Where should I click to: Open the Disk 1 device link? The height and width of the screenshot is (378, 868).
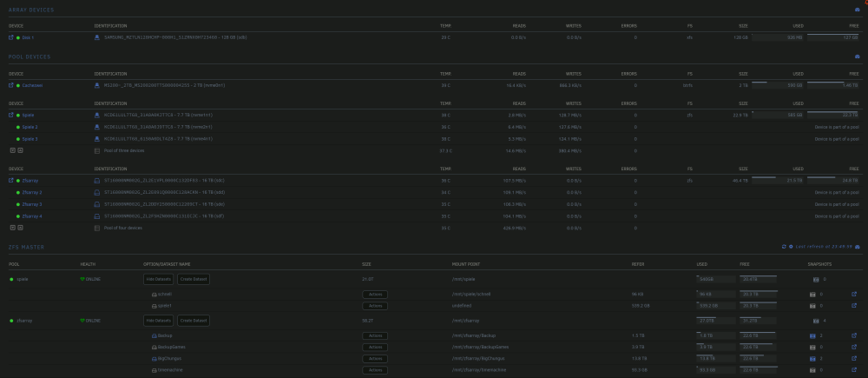click(28, 37)
